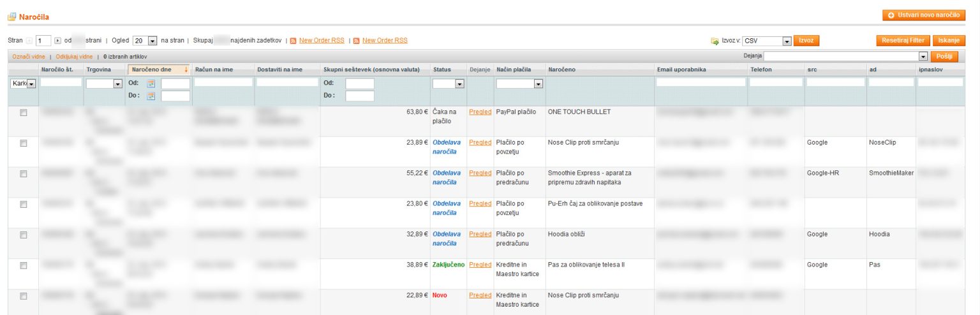Click the Račun na ime filter field
Image resolution: width=980 pixels, height=315 pixels.
223,82
